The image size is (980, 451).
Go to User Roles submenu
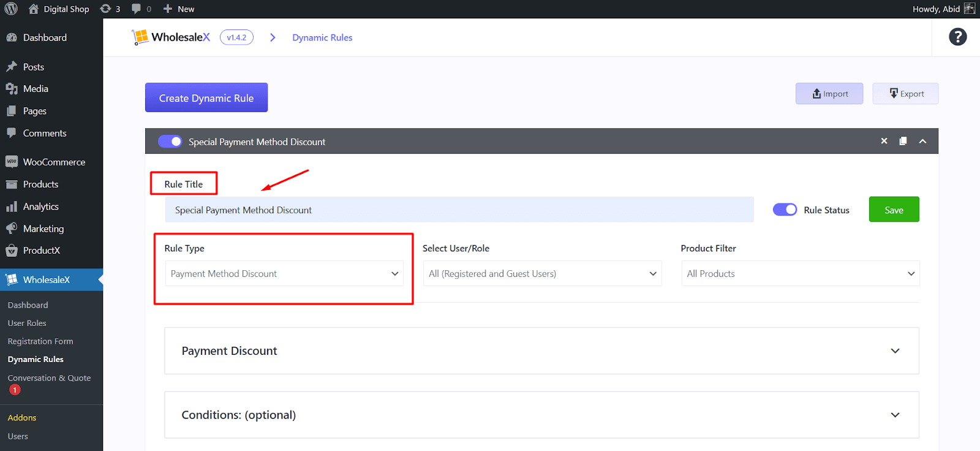(x=27, y=323)
